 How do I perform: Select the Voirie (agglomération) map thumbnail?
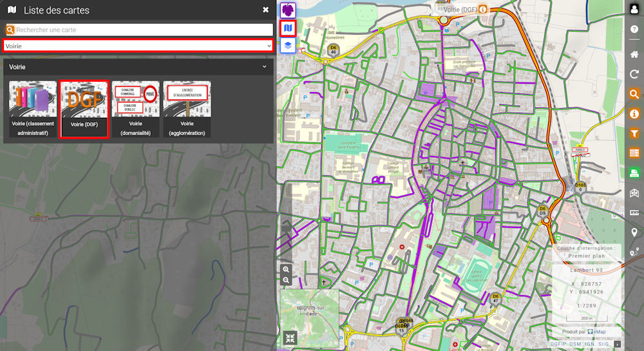click(x=187, y=109)
